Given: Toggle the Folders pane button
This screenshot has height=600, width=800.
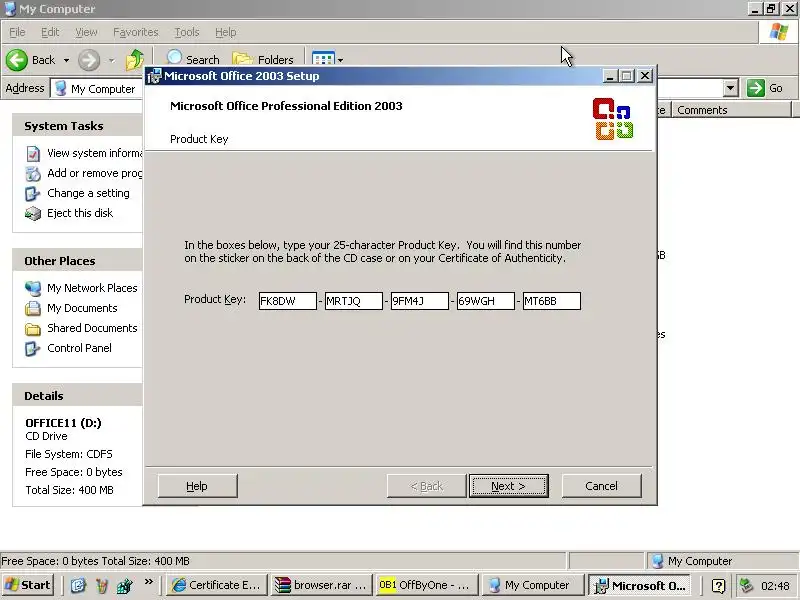Looking at the screenshot, I should (263, 59).
